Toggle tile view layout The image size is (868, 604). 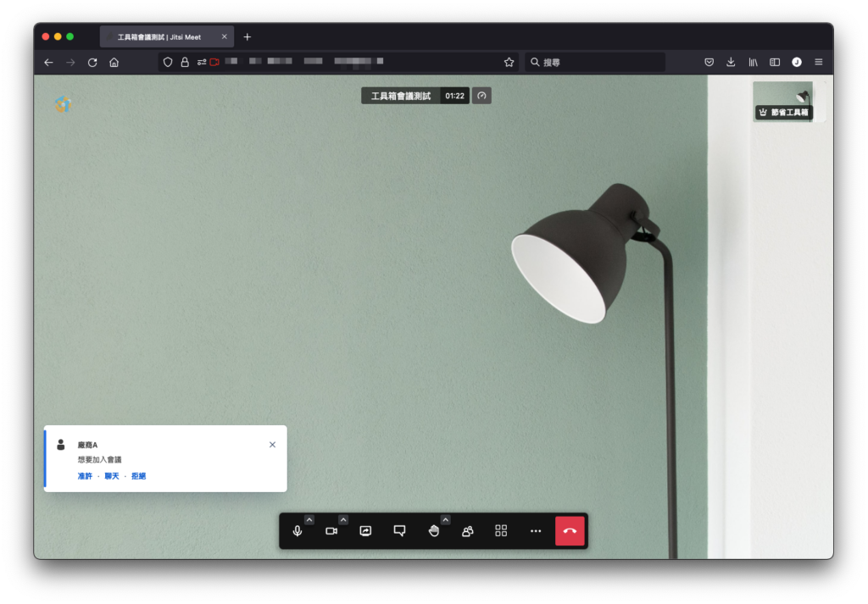click(x=501, y=531)
